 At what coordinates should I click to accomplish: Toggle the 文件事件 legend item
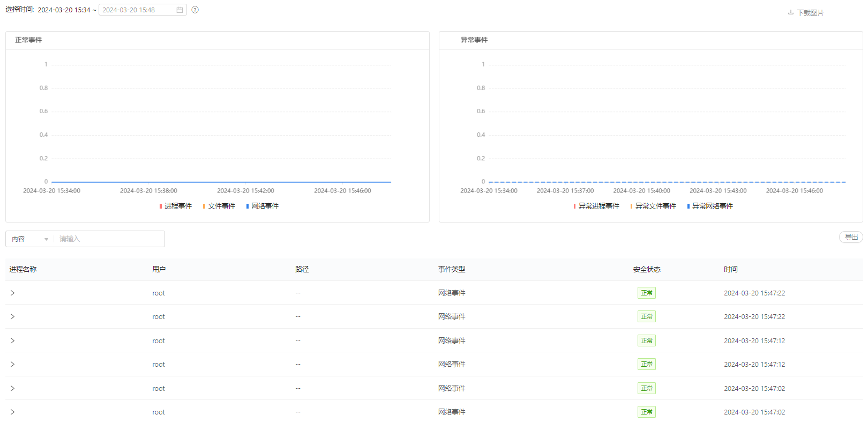219,206
